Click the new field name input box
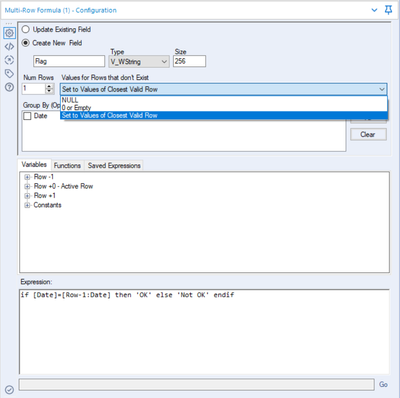Viewport: 400px width, 398px height. point(69,61)
